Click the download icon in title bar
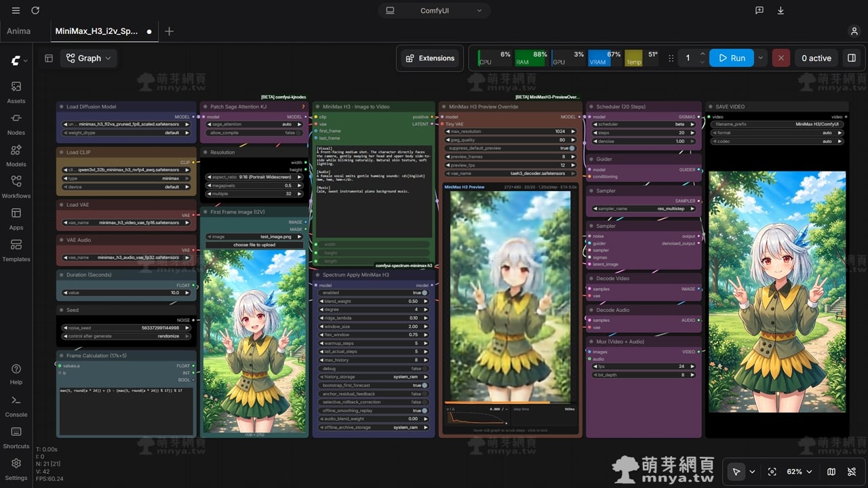The width and height of the screenshot is (868, 488). (781, 11)
